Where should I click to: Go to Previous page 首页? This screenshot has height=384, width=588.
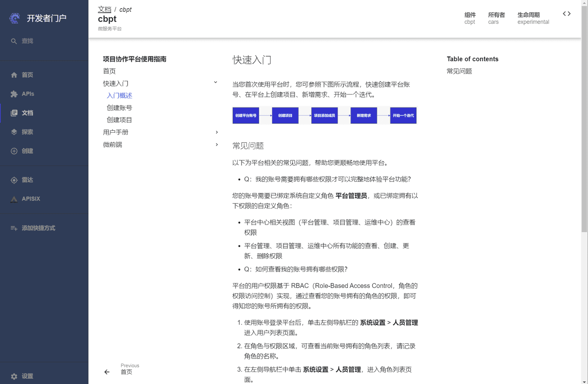click(x=126, y=372)
